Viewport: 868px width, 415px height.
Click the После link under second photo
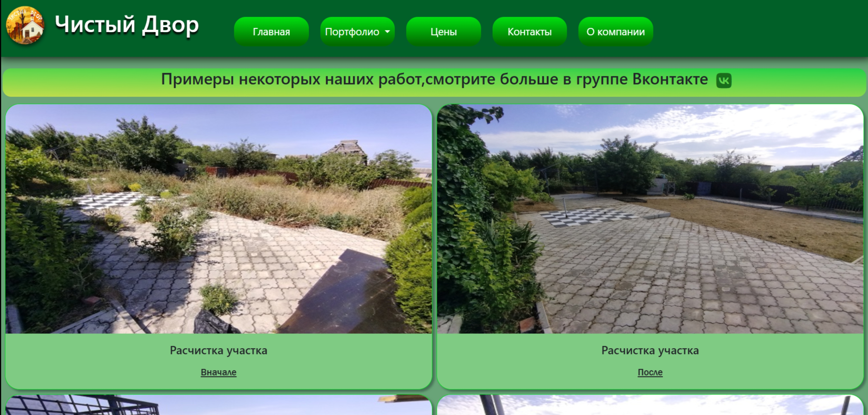650,372
